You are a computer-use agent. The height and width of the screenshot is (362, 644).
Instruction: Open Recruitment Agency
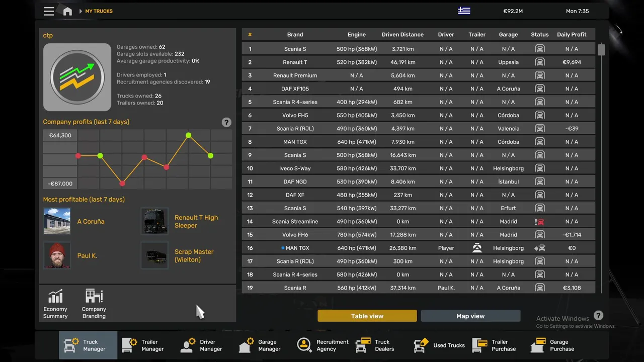(323, 345)
